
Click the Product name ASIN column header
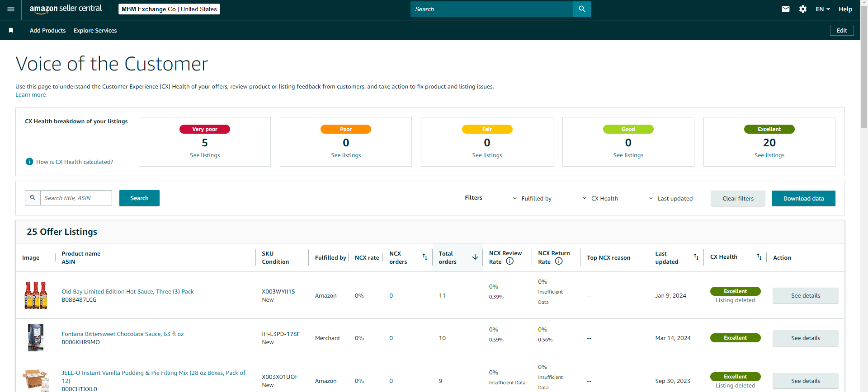click(81, 257)
